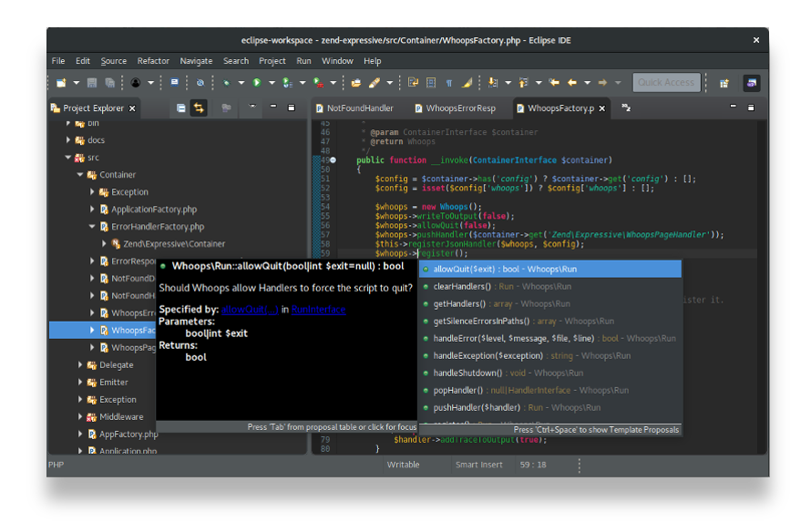Image resolution: width=811 pixels, height=532 pixels.
Task: Toggle Show Whitespace Characters in the toolbar
Action: coord(449,82)
